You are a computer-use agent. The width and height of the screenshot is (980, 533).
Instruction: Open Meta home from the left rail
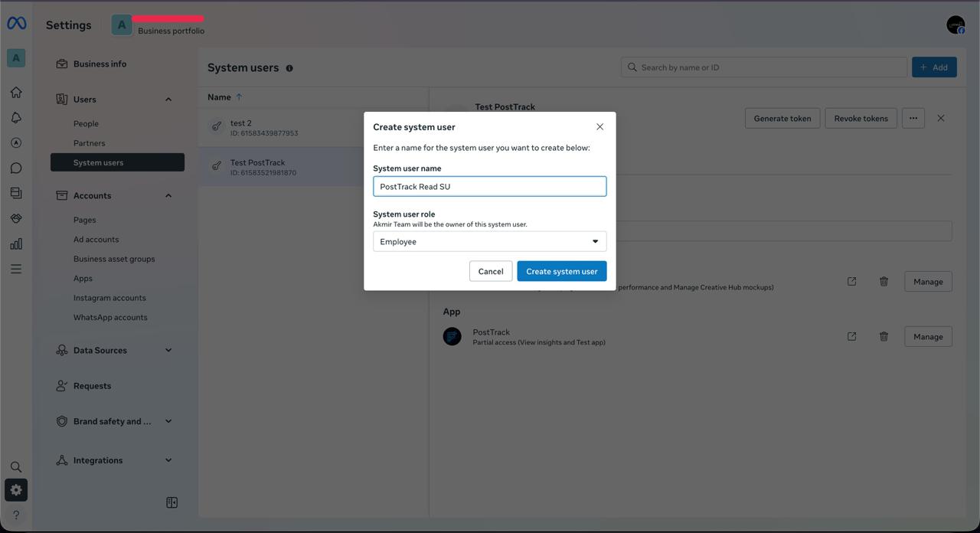coord(15,92)
